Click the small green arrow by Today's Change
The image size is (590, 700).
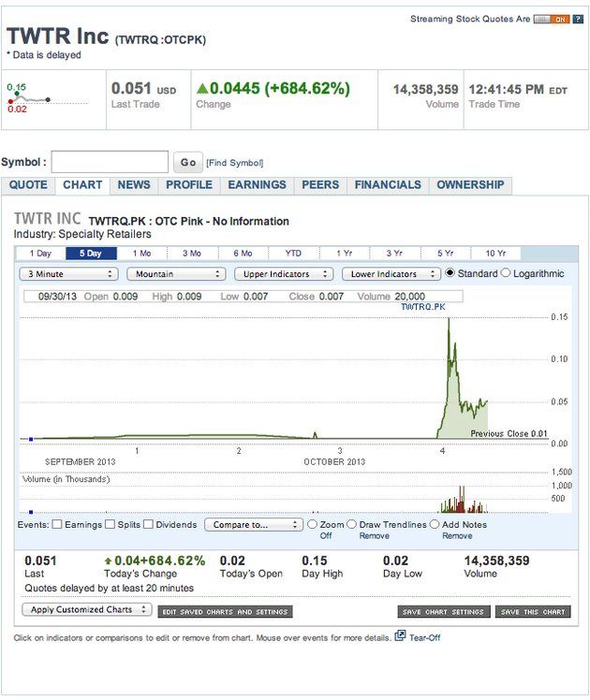point(108,561)
